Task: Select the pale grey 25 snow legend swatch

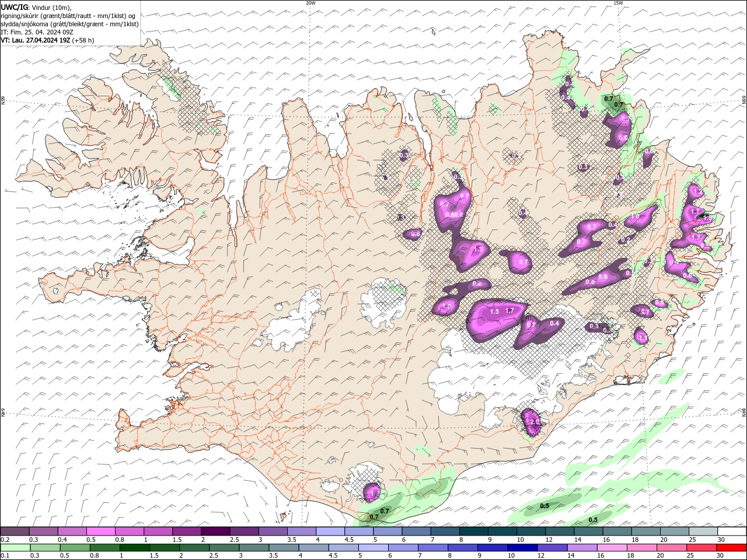Action: coord(703,531)
